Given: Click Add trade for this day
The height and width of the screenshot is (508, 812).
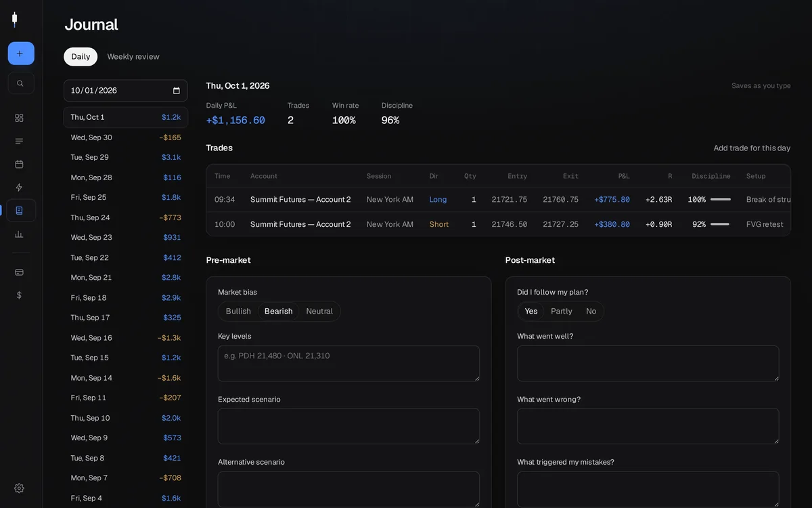Looking at the screenshot, I should click(752, 148).
